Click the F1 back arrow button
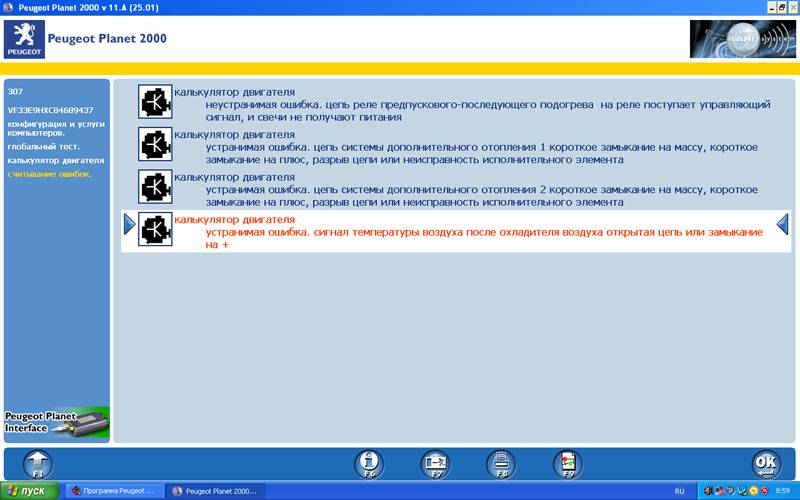The height and width of the screenshot is (500, 800). (37, 464)
